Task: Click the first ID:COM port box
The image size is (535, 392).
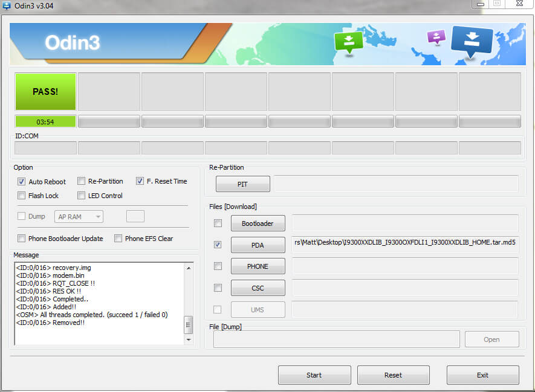Action: [x=45, y=148]
